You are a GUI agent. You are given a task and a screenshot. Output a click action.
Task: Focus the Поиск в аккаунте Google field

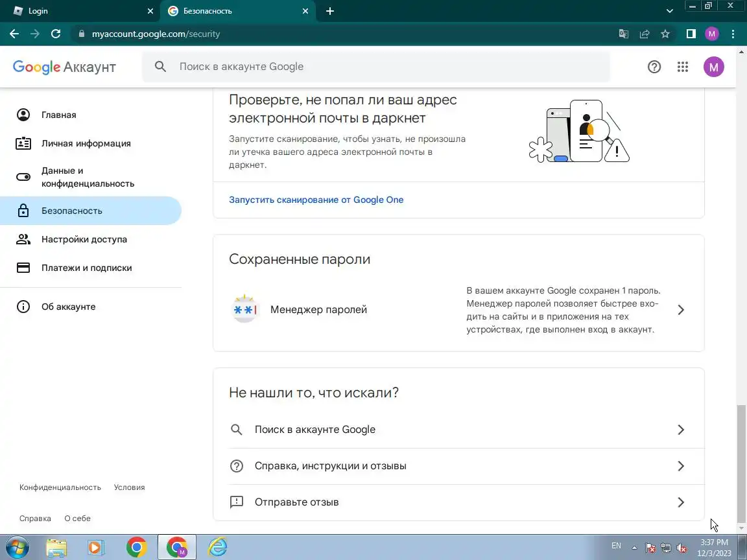click(376, 67)
